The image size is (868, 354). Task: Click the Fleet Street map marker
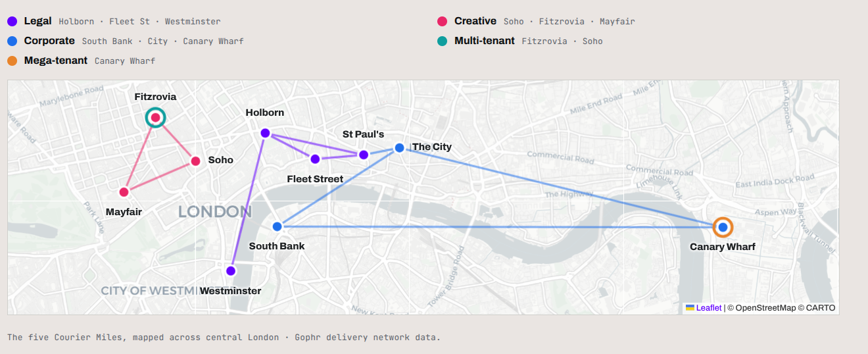[x=315, y=159]
